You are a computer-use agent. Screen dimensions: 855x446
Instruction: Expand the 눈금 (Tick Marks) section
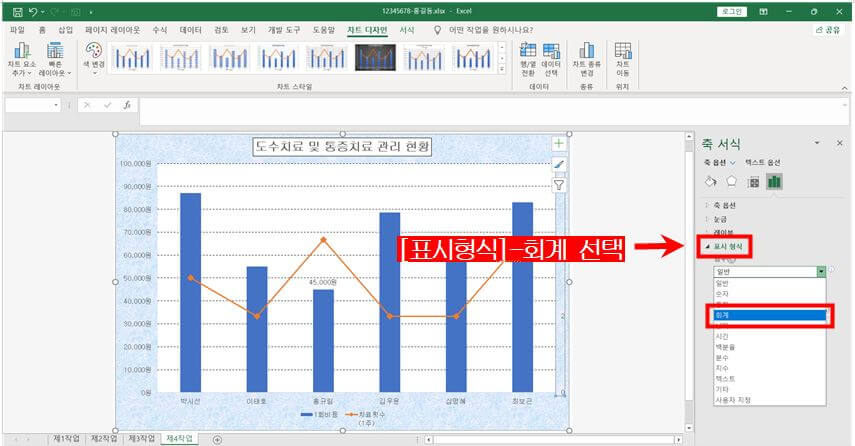716,219
